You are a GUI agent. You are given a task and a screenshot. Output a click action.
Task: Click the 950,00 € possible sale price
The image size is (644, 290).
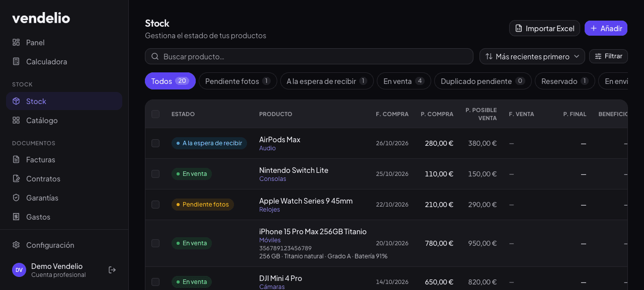482,243
